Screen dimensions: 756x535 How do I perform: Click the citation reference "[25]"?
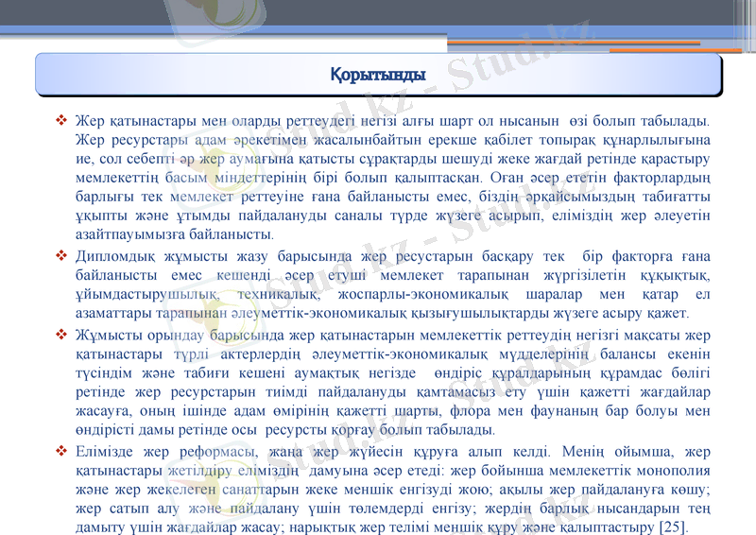pyautogui.click(x=672, y=526)
